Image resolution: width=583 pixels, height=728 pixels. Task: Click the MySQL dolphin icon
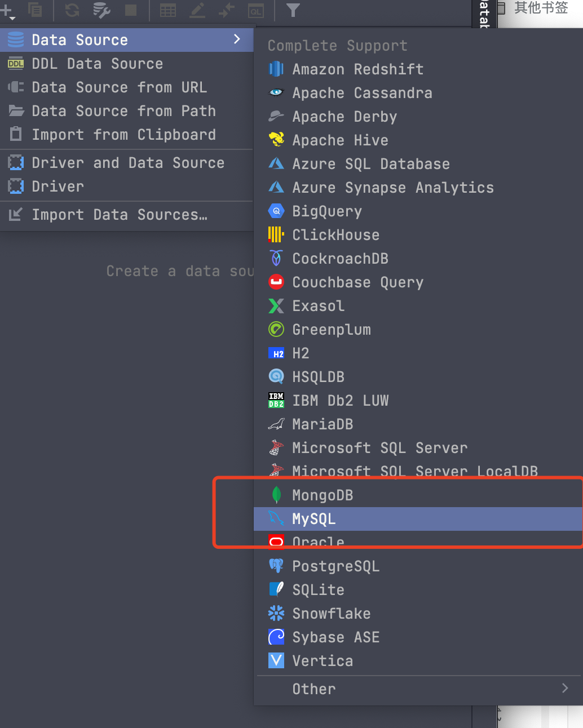pyautogui.click(x=276, y=518)
